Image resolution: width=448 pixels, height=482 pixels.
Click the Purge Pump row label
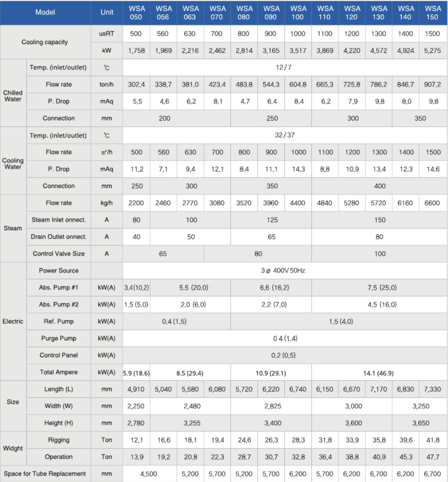click(x=58, y=338)
